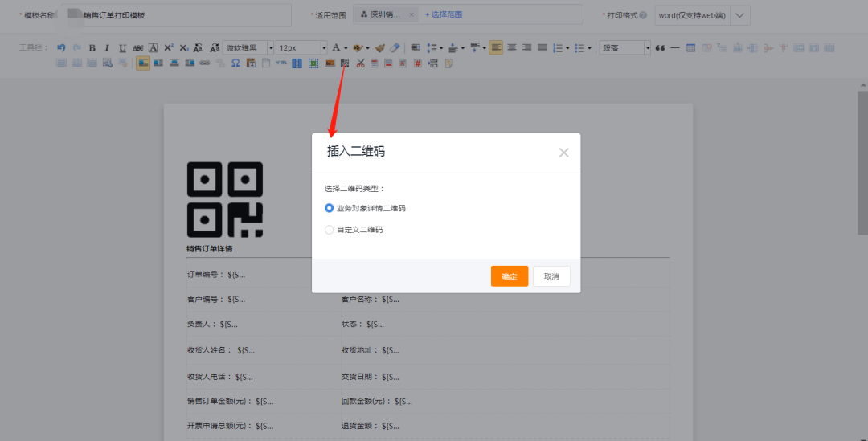Click the align right icon
The height and width of the screenshot is (441, 868).
pos(527,48)
